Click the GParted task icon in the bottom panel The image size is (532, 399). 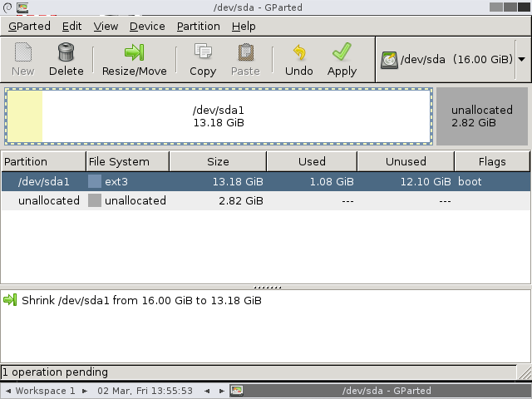click(x=236, y=391)
